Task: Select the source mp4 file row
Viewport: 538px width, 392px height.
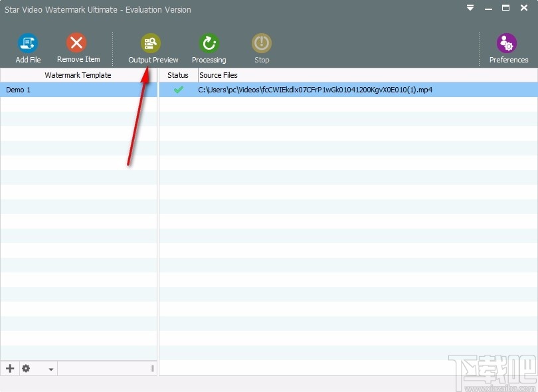Action: point(348,90)
